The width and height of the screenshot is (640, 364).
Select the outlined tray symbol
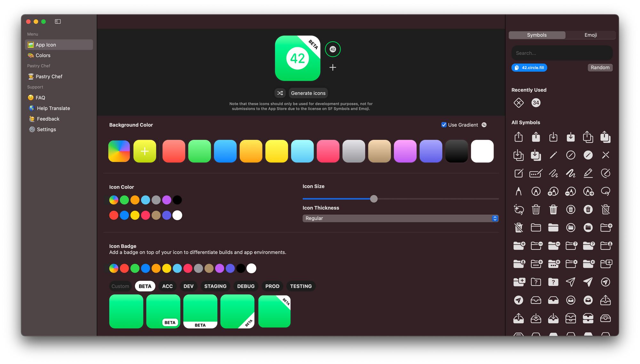(536, 300)
